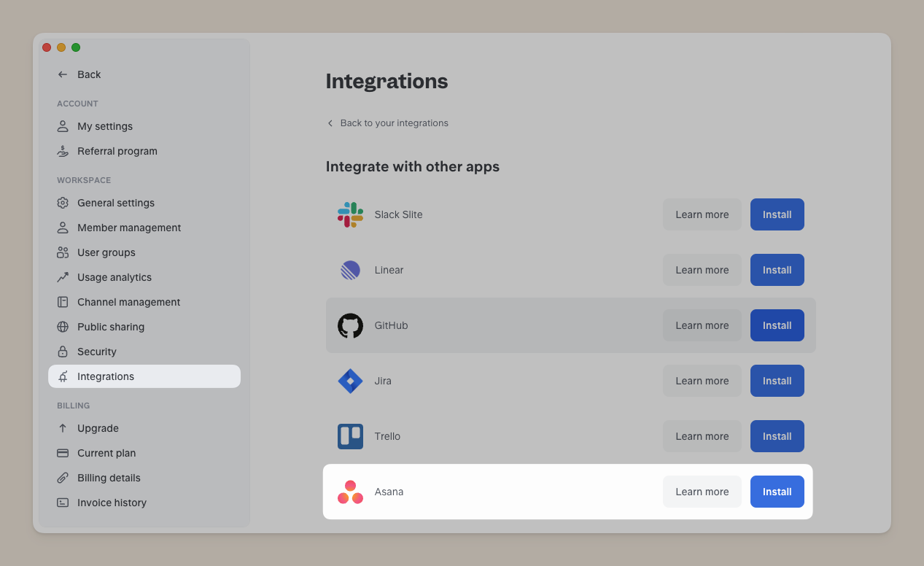
Task: Select Integrations sidebar item
Action: 144,376
